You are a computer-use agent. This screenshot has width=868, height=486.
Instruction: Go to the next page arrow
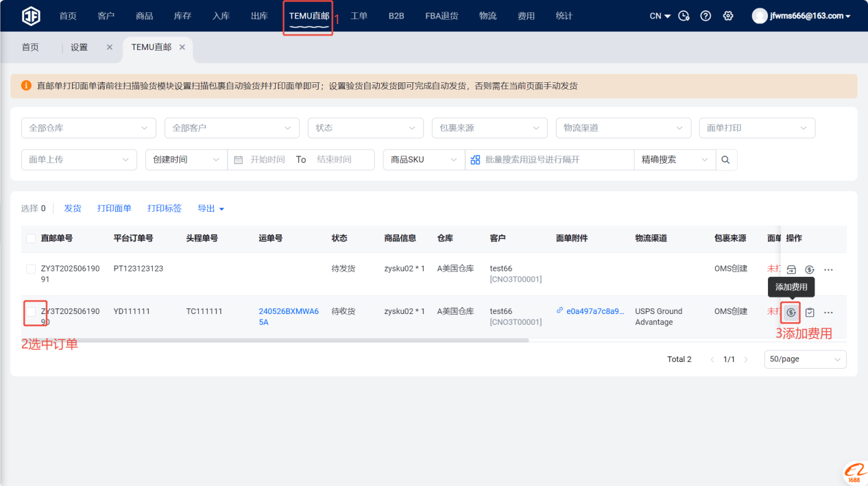coord(746,360)
